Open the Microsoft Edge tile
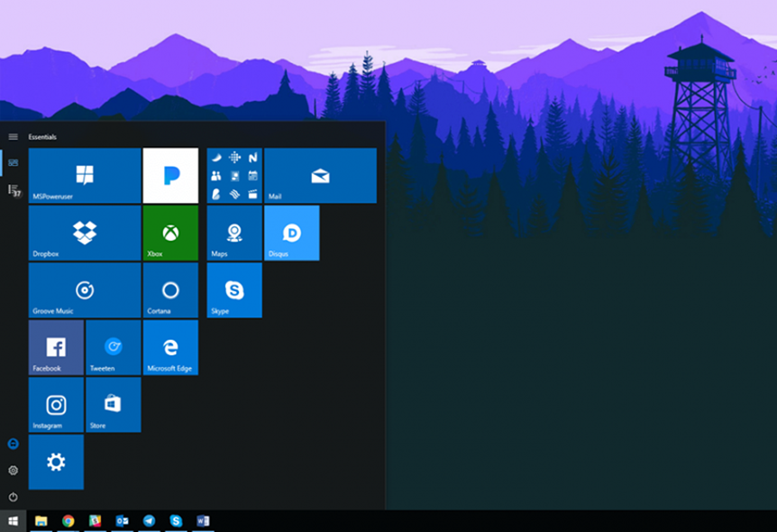Image resolution: width=777 pixels, height=532 pixels. (170, 347)
